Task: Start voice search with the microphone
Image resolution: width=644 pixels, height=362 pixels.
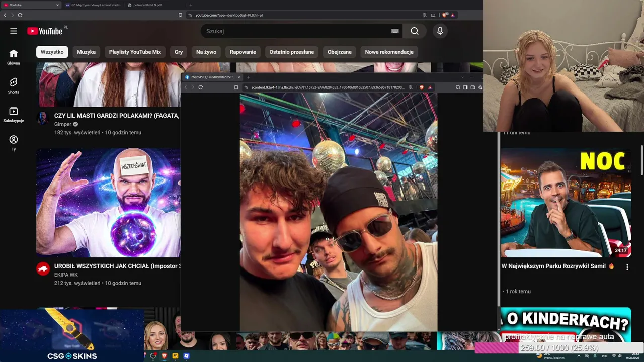Action: 440,31
